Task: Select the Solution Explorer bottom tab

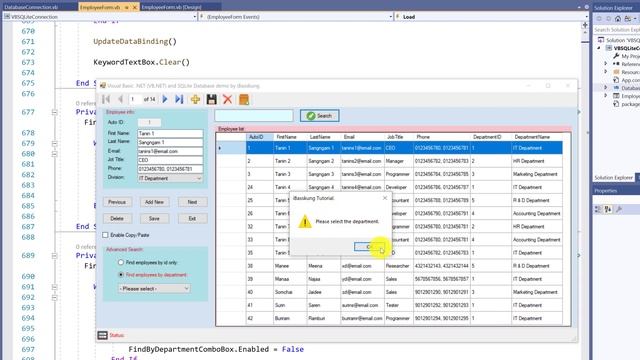Action: 613,178
